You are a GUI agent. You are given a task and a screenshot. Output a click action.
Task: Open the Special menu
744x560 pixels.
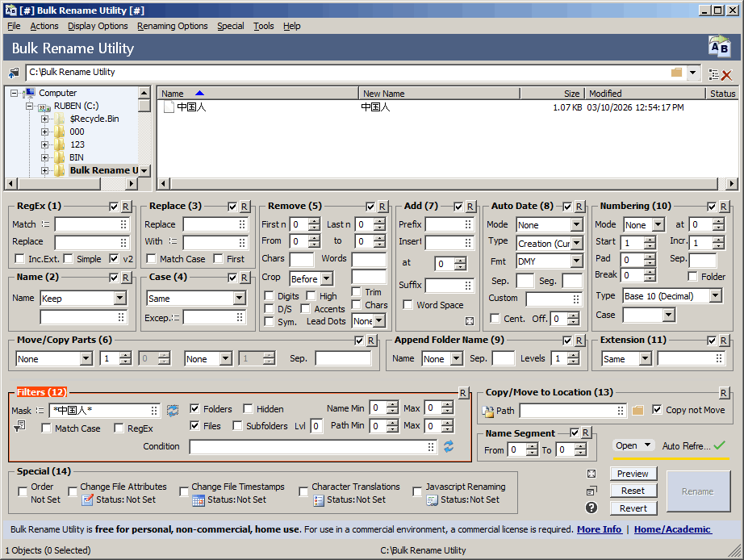click(231, 26)
